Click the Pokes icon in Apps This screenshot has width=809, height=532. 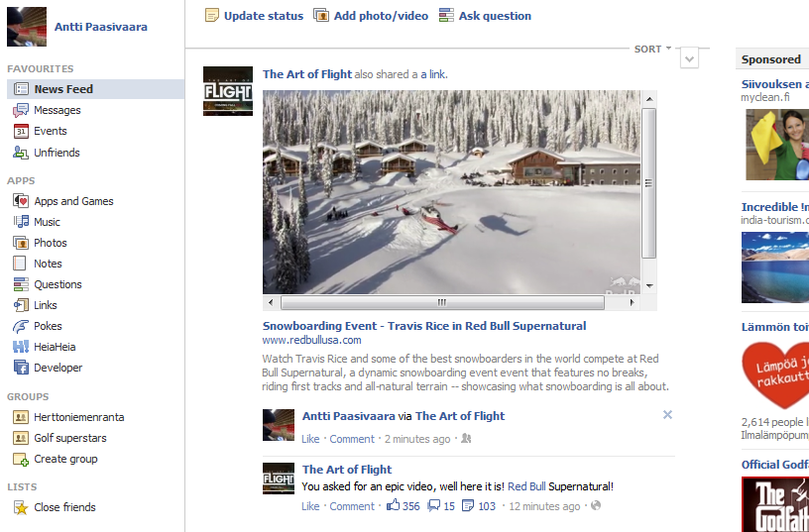click(21, 326)
